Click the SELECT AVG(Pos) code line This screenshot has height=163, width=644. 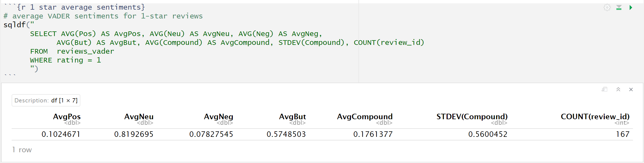coord(176,34)
